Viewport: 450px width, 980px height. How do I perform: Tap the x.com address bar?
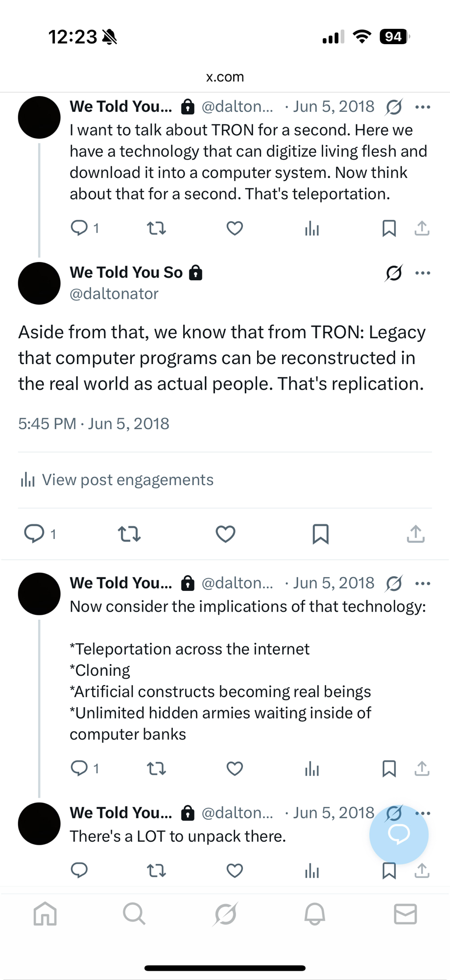coord(225,77)
